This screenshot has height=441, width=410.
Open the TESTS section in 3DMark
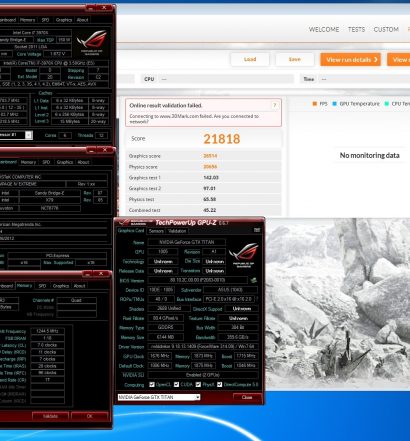click(356, 29)
